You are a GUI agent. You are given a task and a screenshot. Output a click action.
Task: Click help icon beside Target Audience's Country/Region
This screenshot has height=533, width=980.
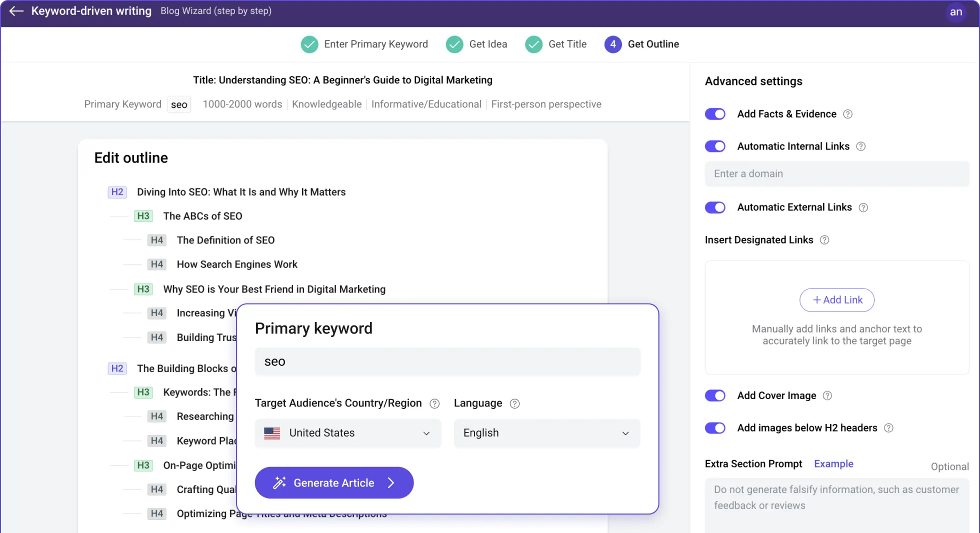pos(434,403)
